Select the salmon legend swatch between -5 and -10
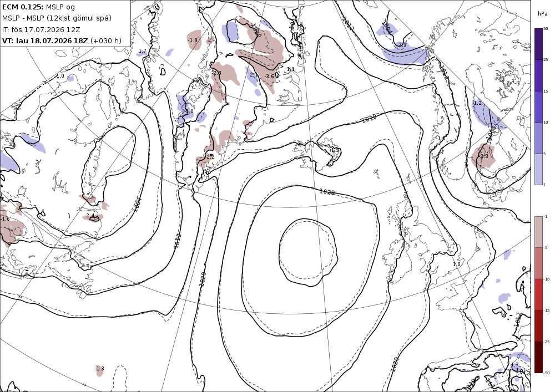 [x=538, y=263]
